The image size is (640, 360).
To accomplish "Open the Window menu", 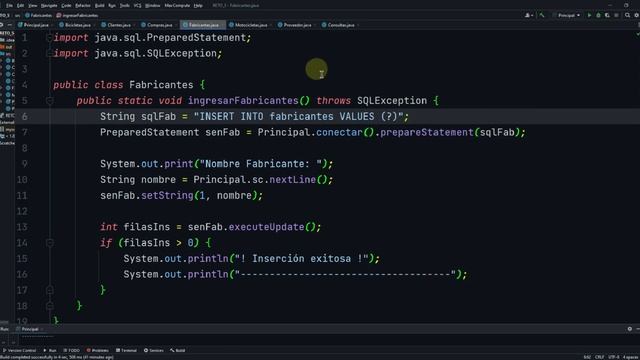I will point(153,6).
